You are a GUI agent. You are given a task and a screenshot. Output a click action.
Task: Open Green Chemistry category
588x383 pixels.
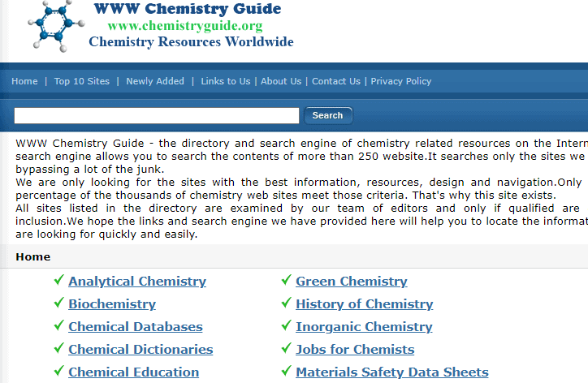(x=352, y=281)
